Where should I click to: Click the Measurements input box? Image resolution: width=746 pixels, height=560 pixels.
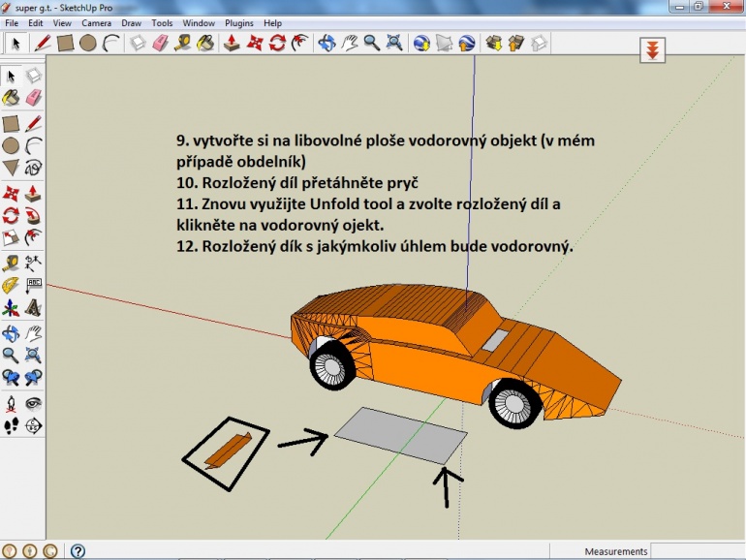[697, 551]
